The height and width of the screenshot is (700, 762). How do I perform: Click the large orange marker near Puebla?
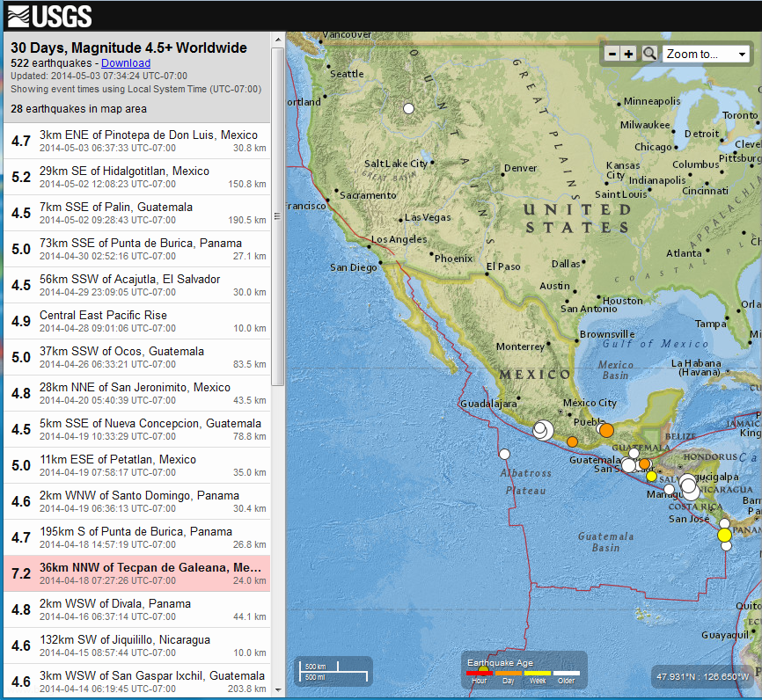click(606, 430)
